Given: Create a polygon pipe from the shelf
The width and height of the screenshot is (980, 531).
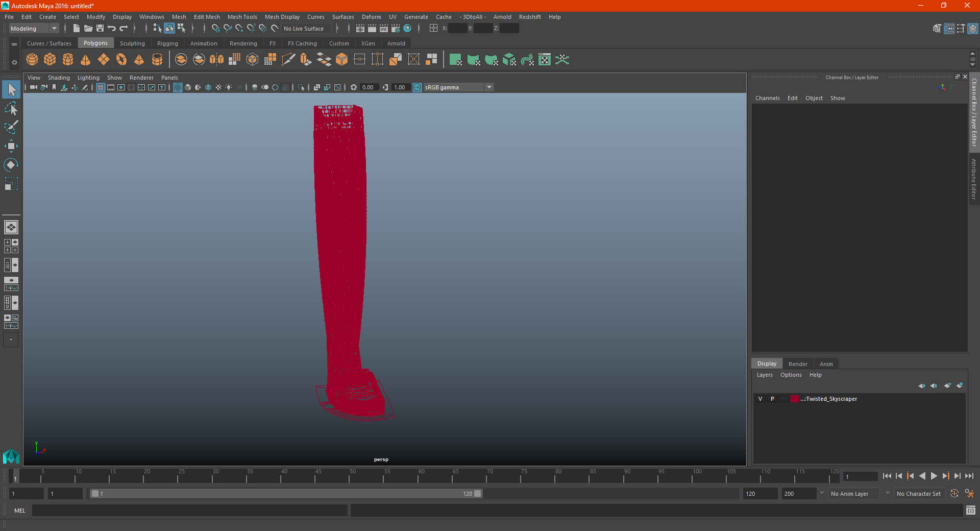Looking at the screenshot, I should pos(157,60).
